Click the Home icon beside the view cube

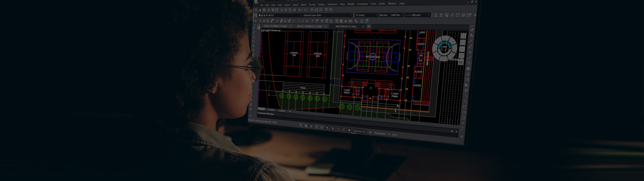point(463,36)
